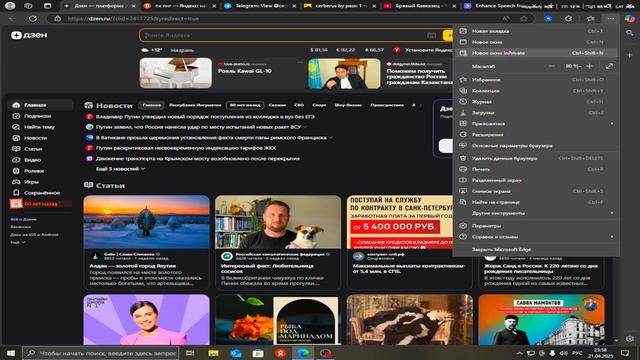This screenshot has width=640, height=360.
Task: Focus Windows taskbar search box
Action: (101, 353)
